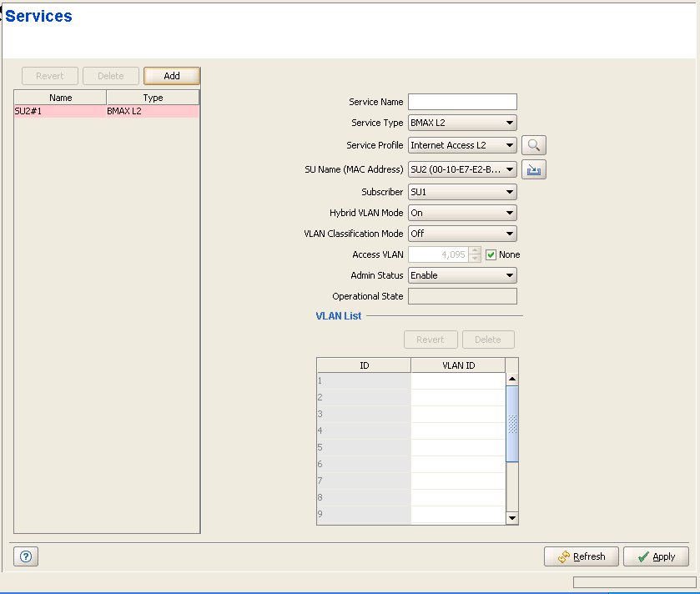Open the Subscriber dropdown

click(462, 192)
